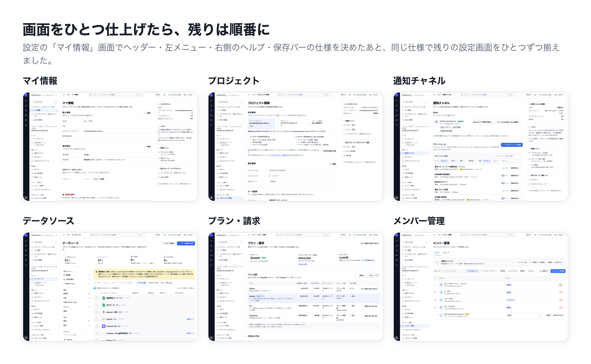This screenshot has width=591, height=364.
Task: Click chat bubble icon in プラン・請求 header
Action: pos(350,235)
